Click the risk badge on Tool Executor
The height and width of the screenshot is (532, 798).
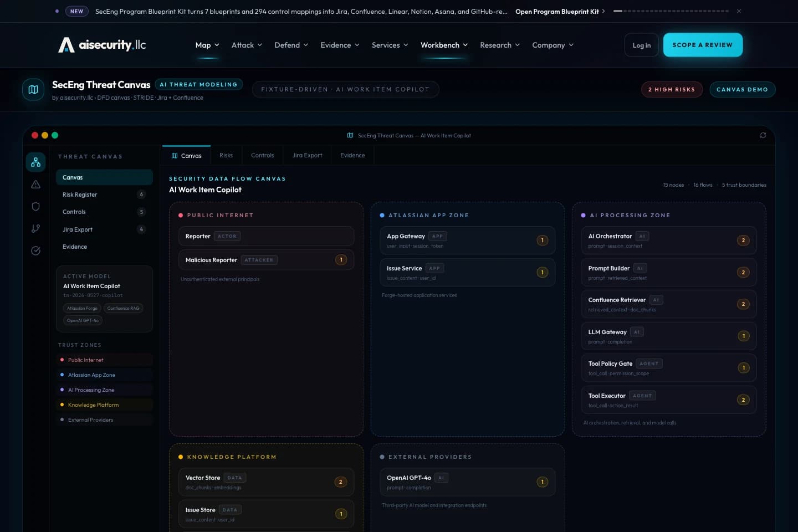744,400
